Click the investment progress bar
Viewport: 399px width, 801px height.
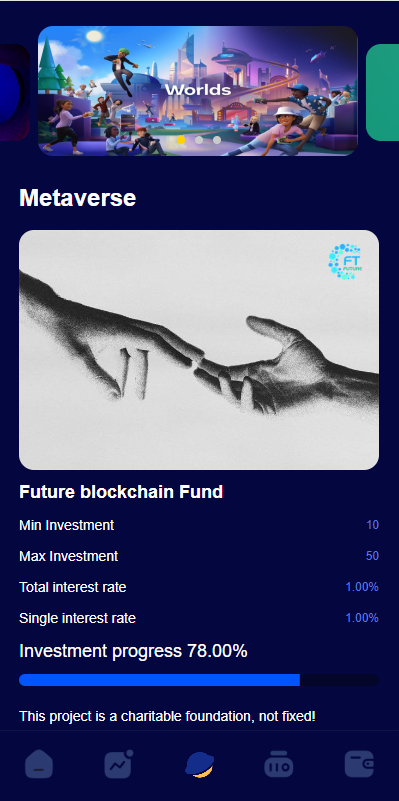click(x=199, y=680)
